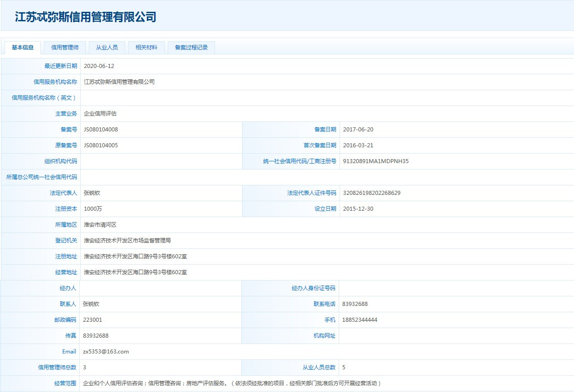Click the 备案日期 value 2017-06-20
574x392 pixels.
358,130
